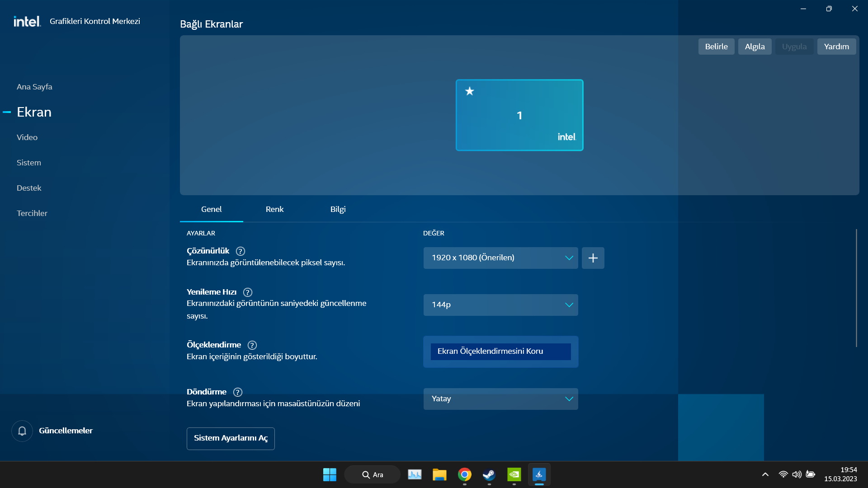Select Ekran Ölçeklendirmesini Koru scaling option
868x488 pixels.
(x=500, y=352)
